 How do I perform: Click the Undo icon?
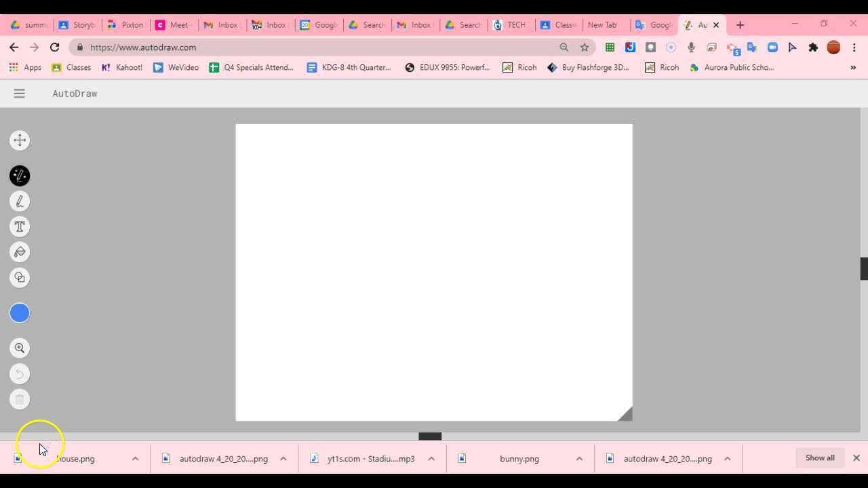tap(19, 373)
